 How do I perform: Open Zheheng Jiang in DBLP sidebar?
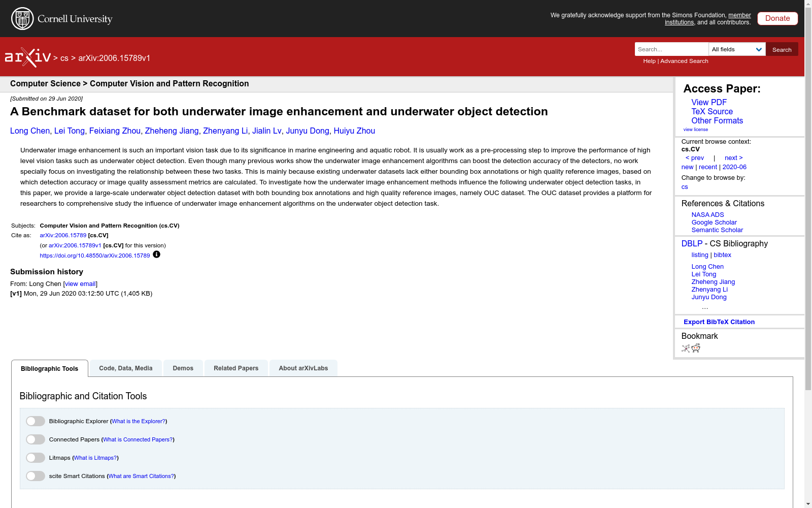(x=713, y=282)
